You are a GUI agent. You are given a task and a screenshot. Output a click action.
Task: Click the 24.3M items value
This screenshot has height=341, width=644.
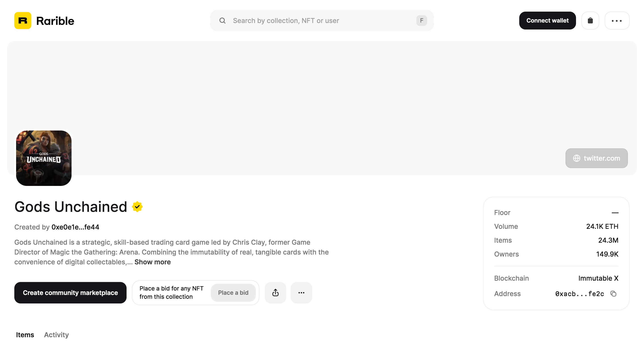click(608, 240)
